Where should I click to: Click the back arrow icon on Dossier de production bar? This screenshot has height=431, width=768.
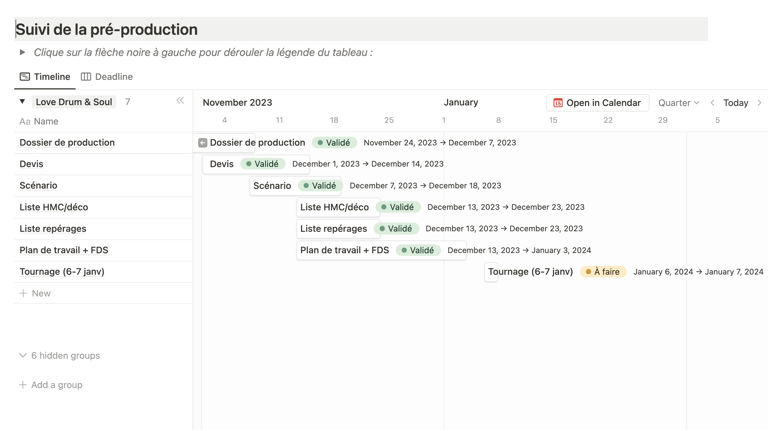tap(202, 143)
